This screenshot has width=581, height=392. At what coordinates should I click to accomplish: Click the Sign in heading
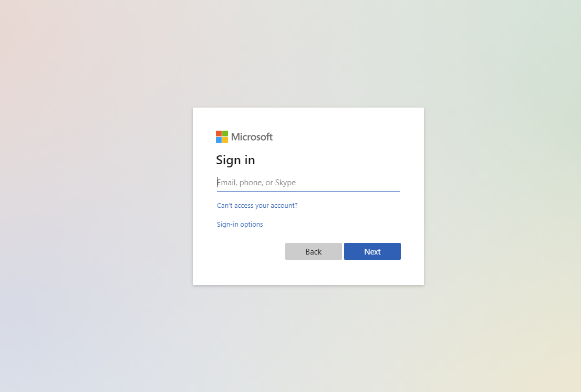[x=236, y=160]
